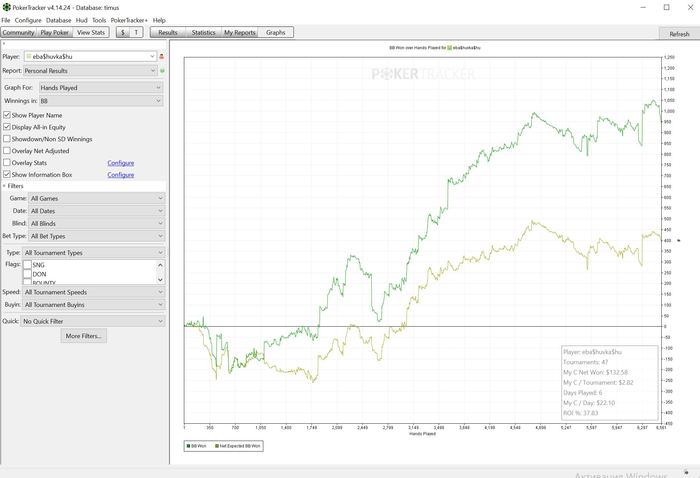700x478 pixels.
Task: Click Configure link for Show Information Box
Action: pos(121,175)
